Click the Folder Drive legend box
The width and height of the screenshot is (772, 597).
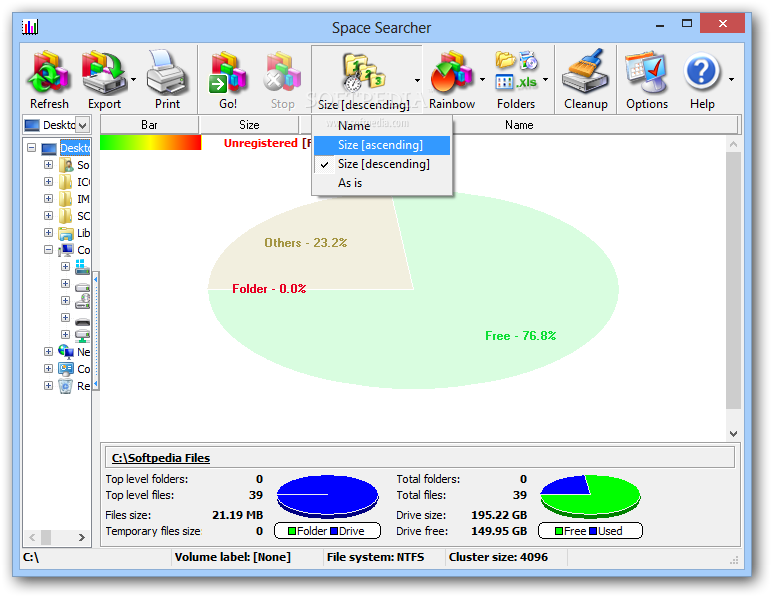pyautogui.click(x=327, y=531)
